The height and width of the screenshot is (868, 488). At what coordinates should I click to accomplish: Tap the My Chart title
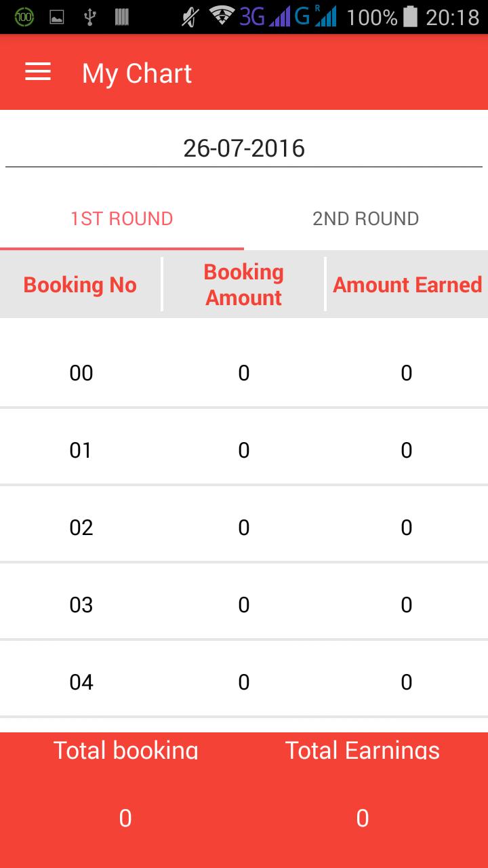point(137,73)
